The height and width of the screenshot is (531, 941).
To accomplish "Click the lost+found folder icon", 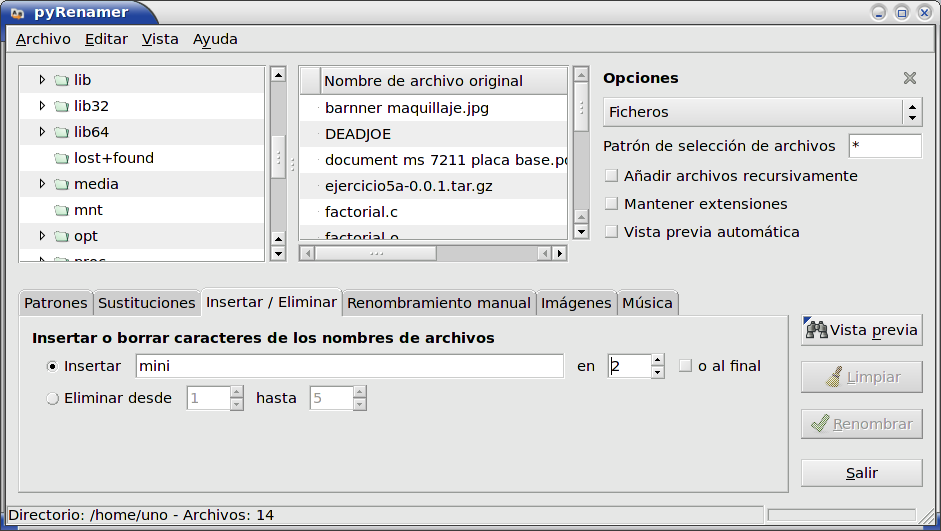I will (x=61, y=158).
